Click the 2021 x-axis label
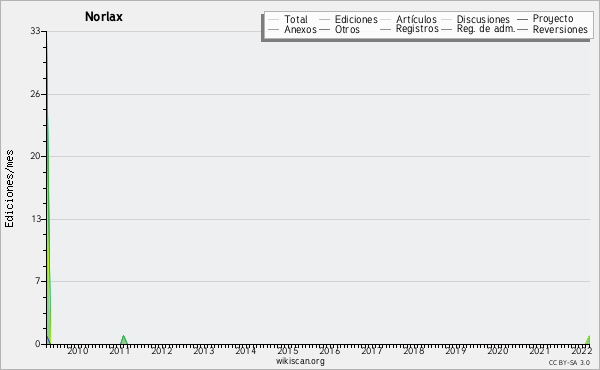Image resolution: width=600 pixels, height=370 pixels. click(540, 350)
